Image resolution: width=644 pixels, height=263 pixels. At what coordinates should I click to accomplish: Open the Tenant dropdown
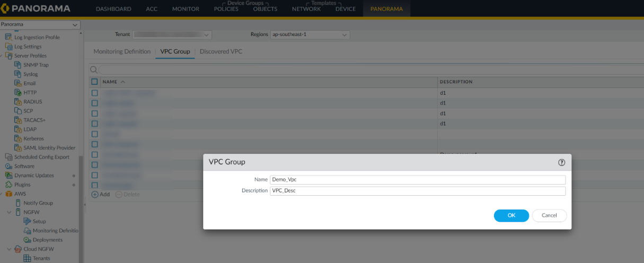click(172, 34)
